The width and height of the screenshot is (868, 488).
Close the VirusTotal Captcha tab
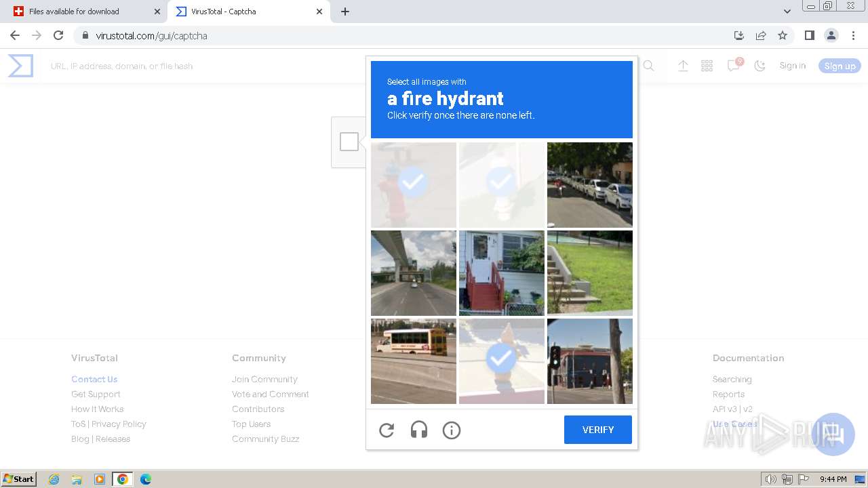pyautogui.click(x=319, y=12)
